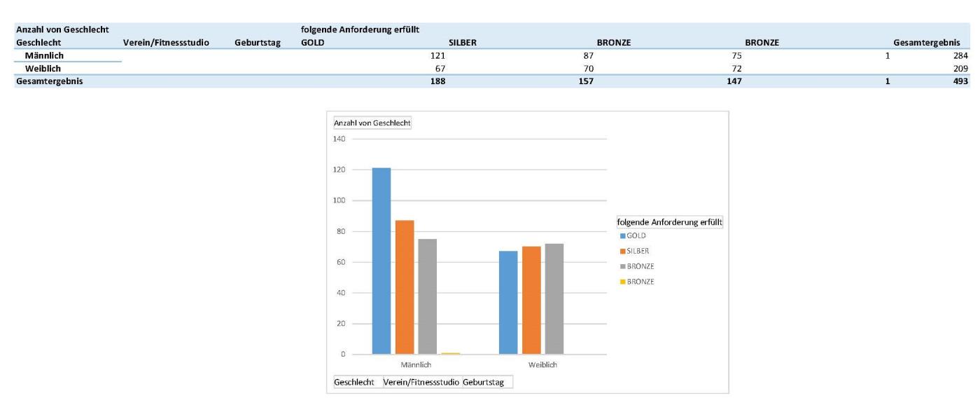Click the Weiblich axis label in chart
This screenshot has height=412, width=980.
click(x=542, y=365)
